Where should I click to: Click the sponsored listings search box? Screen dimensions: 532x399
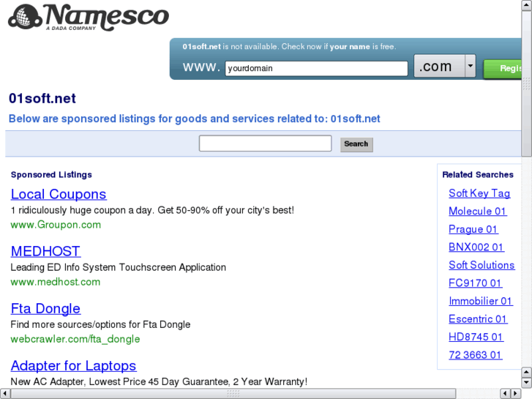click(266, 143)
